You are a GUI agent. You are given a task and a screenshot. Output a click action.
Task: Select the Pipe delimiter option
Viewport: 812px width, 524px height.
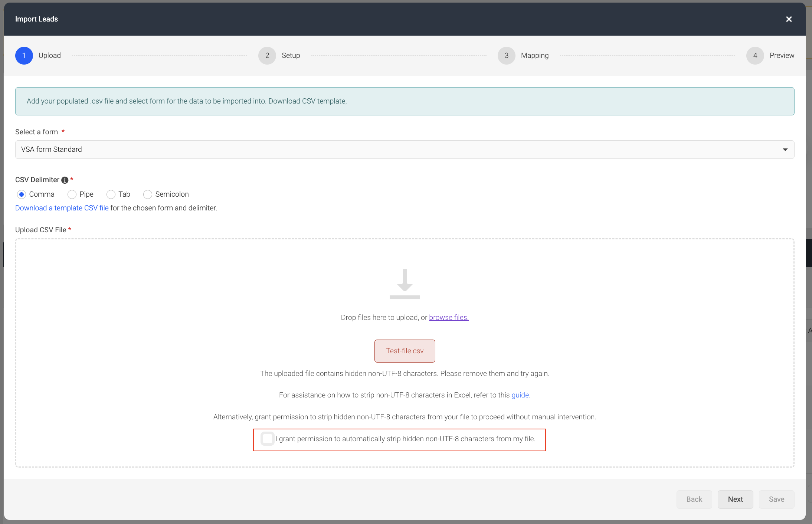72,194
